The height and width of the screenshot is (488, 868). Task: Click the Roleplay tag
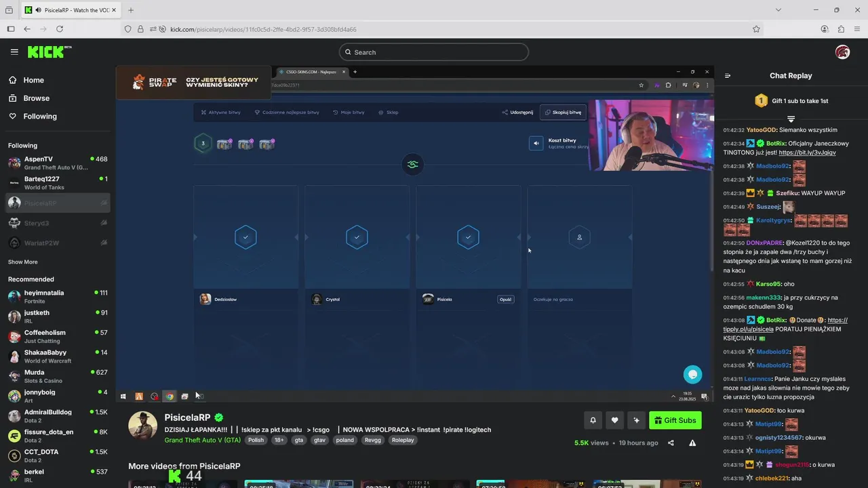(403, 440)
